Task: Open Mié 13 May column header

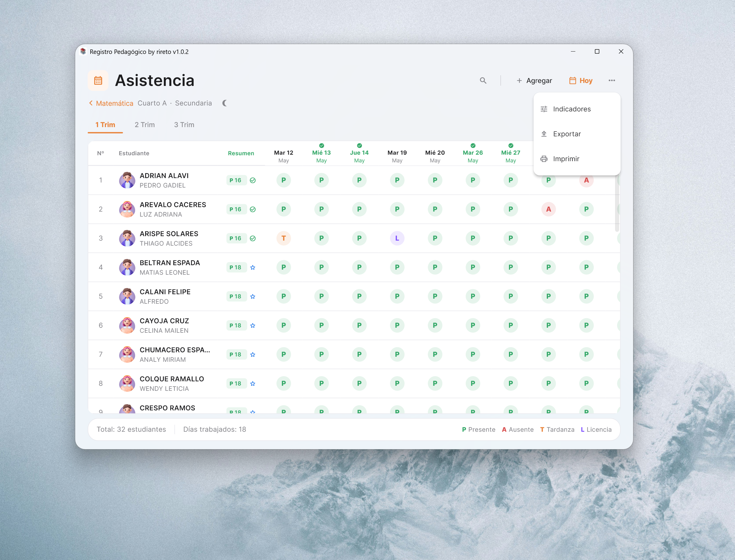Action: pyautogui.click(x=321, y=154)
